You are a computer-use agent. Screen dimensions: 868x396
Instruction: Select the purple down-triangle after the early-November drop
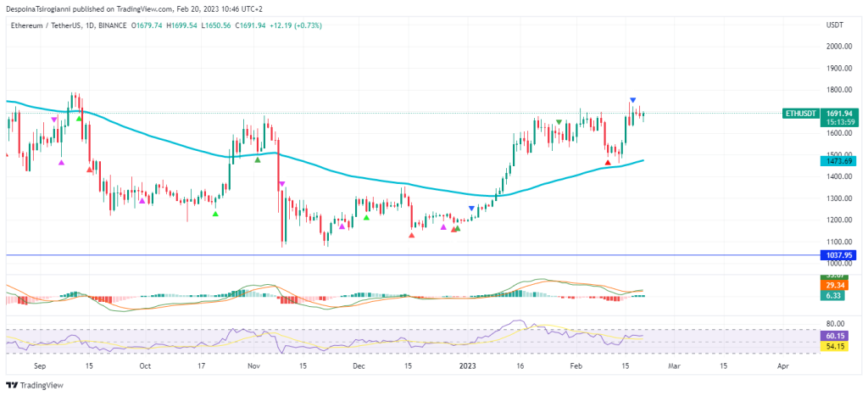[281, 184]
